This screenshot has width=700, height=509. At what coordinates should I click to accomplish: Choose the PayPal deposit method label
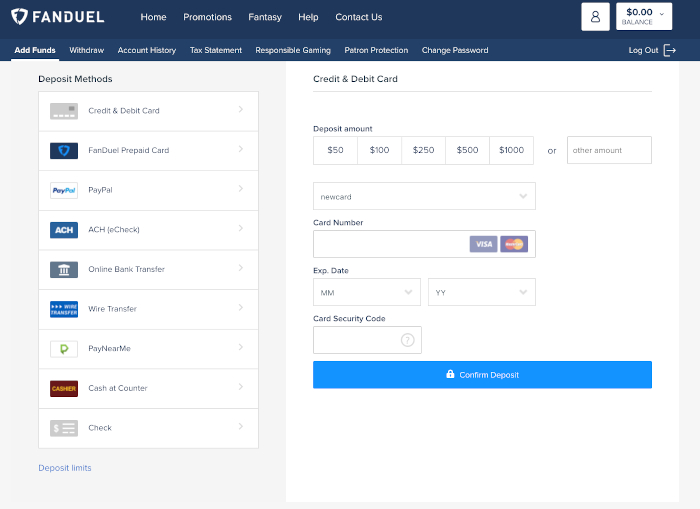click(x=100, y=190)
